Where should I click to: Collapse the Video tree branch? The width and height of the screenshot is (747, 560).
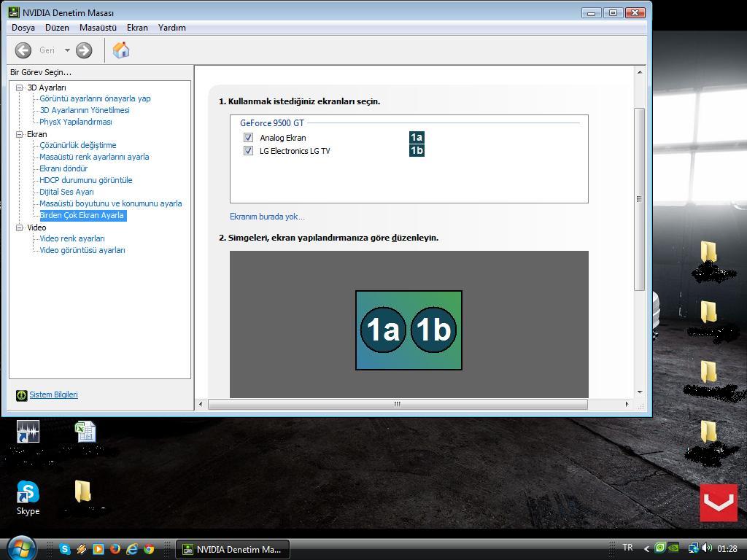(x=20, y=227)
